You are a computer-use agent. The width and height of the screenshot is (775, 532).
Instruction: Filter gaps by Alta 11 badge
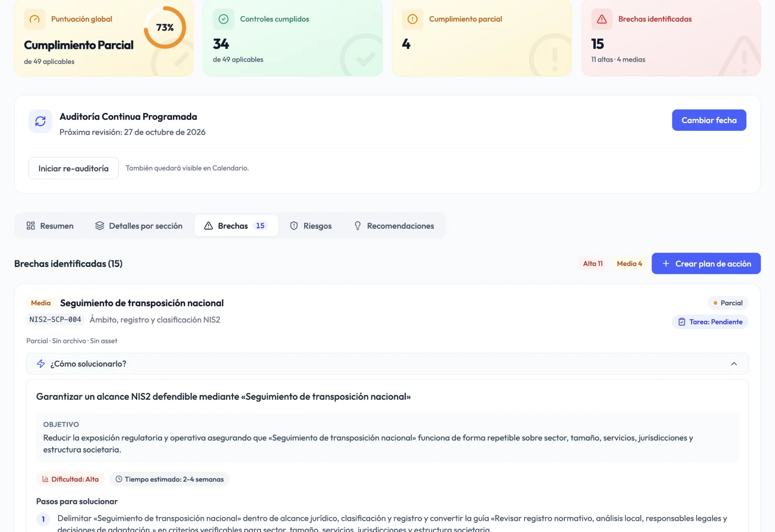[x=593, y=264]
